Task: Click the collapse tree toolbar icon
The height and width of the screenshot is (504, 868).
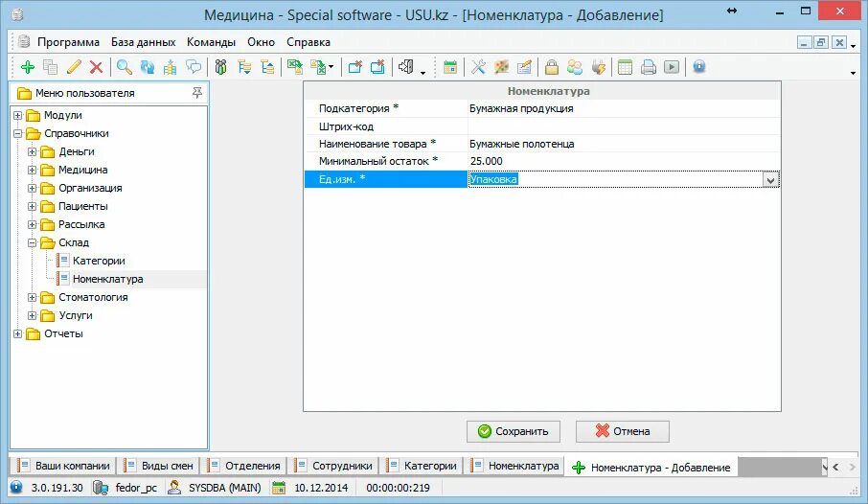Action: coord(267,68)
